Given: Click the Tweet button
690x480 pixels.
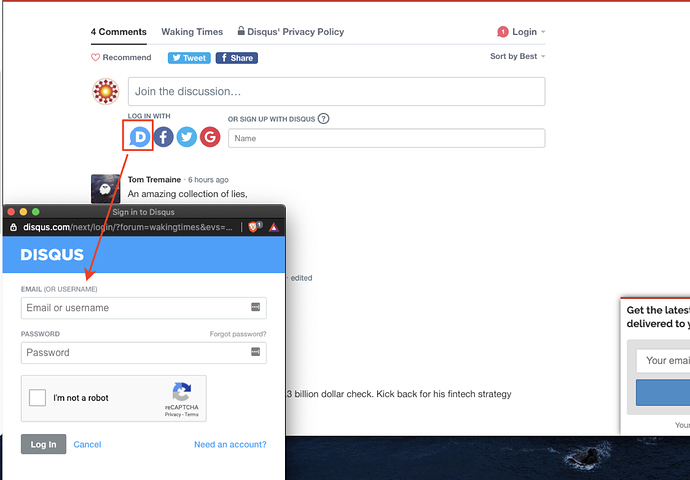Looking at the screenshot, I should tap(189, 58).
